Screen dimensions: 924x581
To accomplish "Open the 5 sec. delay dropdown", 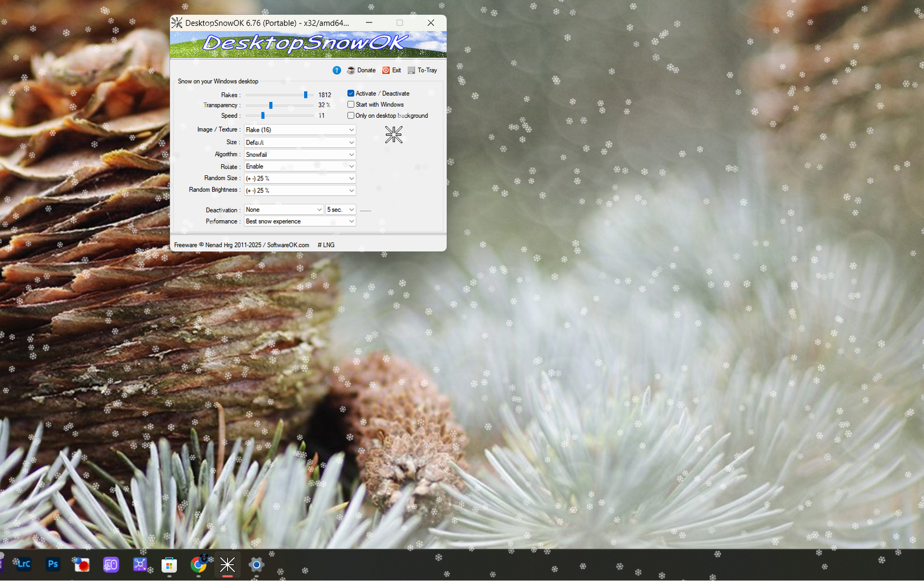I will pos(340,210).
